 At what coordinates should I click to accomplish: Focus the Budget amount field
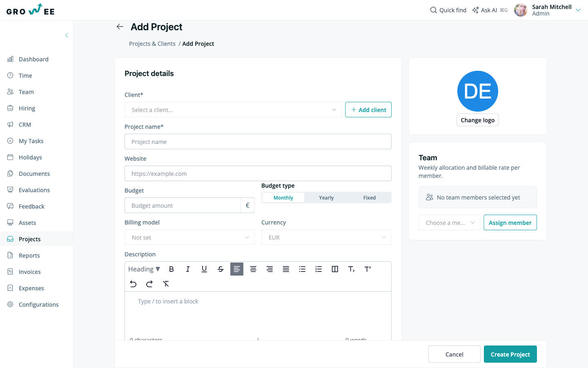coord(183,205)
